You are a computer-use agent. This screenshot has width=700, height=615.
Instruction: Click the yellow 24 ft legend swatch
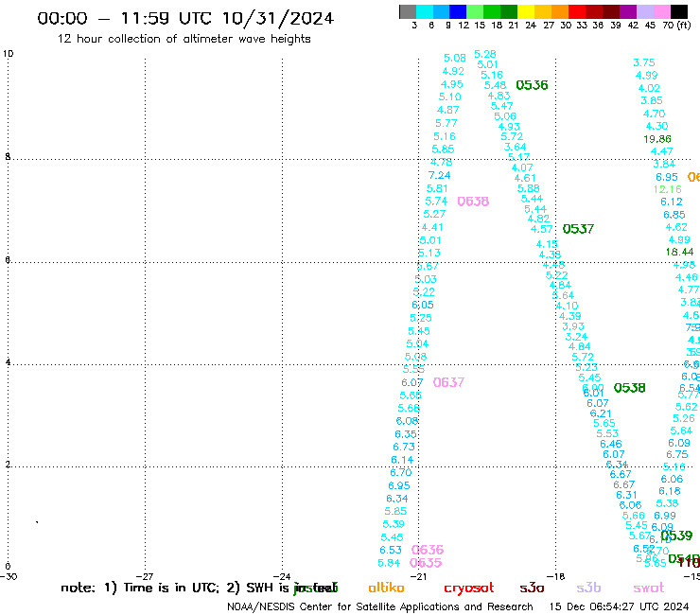coord(526,11)
